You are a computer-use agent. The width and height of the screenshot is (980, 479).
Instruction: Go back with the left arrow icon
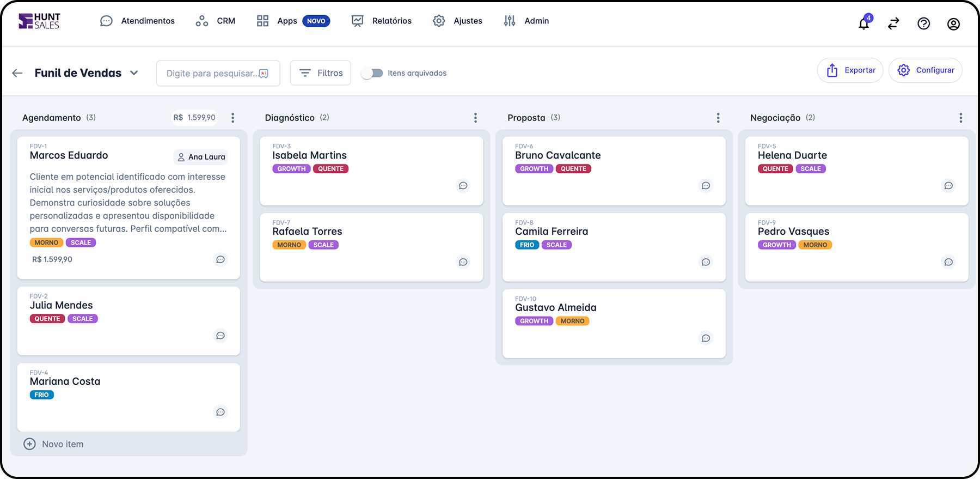click(17, 73)
